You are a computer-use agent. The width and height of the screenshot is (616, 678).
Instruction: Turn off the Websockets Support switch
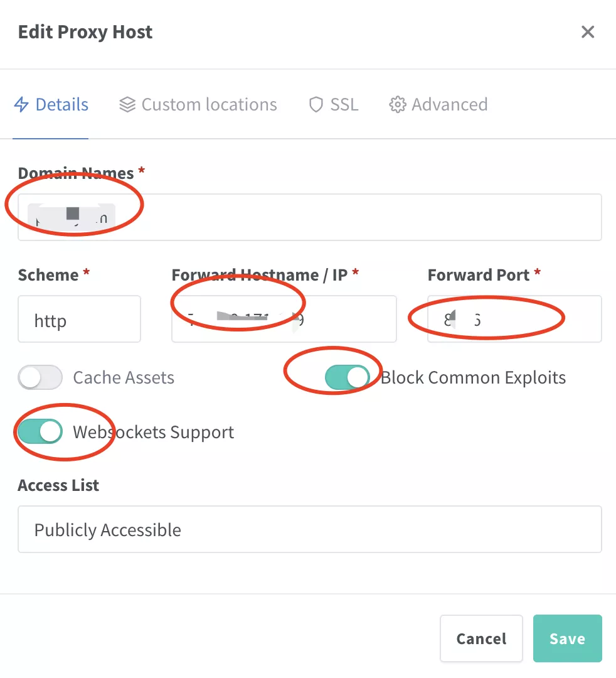click(40, 432)
